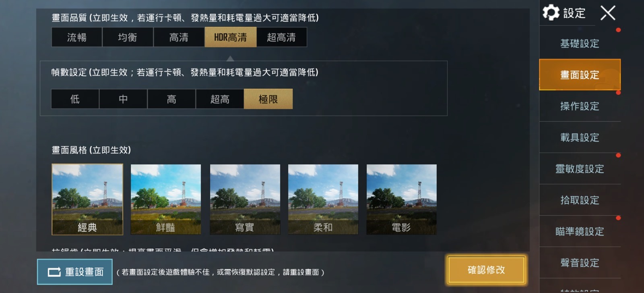
Task: Select the 流暢 graphics quality option
Action: click(77, 37)
